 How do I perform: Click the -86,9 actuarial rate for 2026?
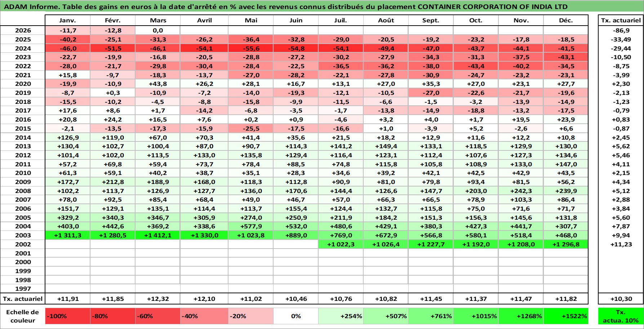tap(621, 30)
